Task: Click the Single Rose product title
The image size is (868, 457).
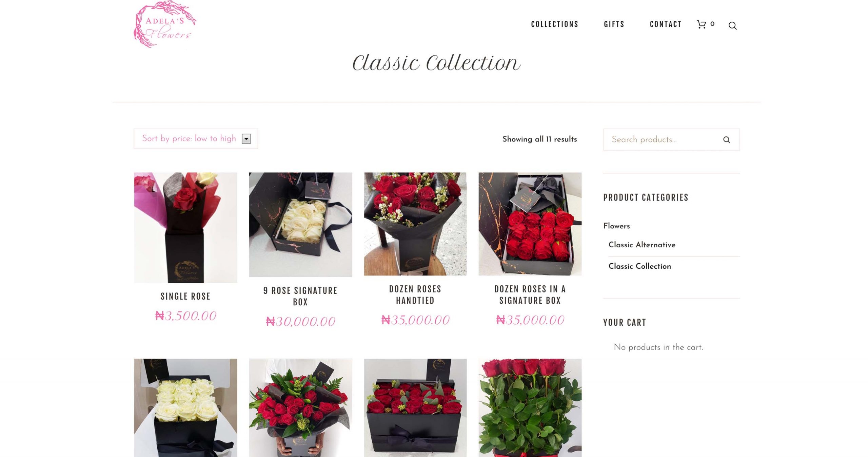Action: pos(185,296)
